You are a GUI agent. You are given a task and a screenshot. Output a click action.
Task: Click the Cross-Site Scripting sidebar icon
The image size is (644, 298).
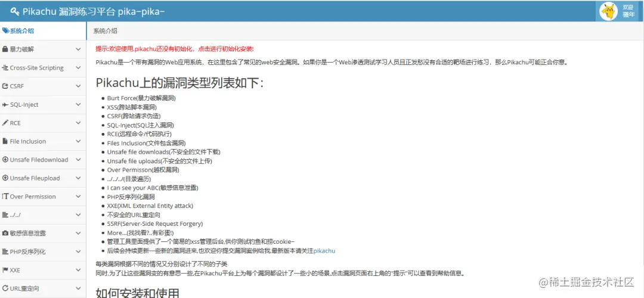[x=5, y=68]
